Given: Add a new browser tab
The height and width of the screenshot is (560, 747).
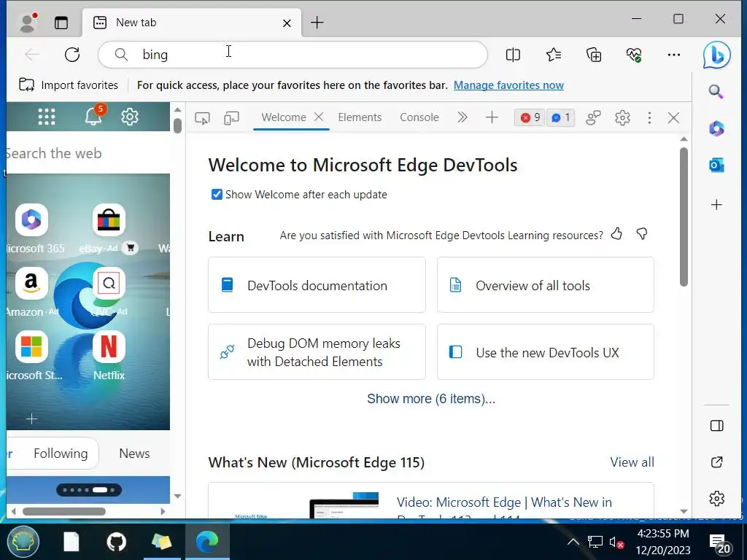Looking at the screenshot, I should pos(317,23).
